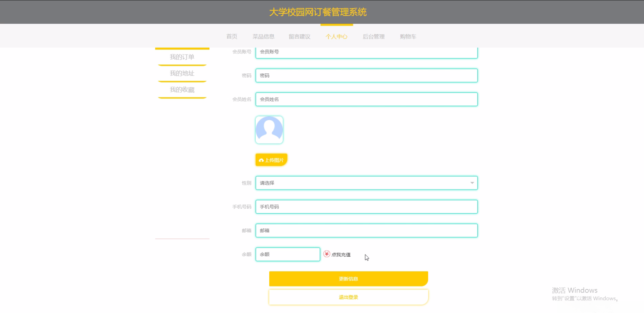Click 退出登录 to log out
The image size is (644, 313).
click(x=348, y=297)
